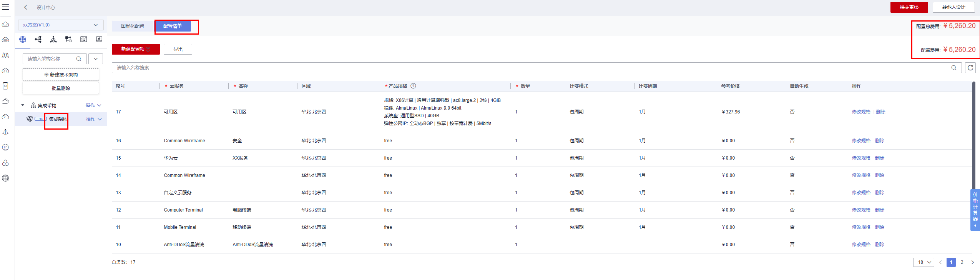Select the tree-branch architecture tab icon
Screen dimensions: 980x280
(x=38, y=39)
